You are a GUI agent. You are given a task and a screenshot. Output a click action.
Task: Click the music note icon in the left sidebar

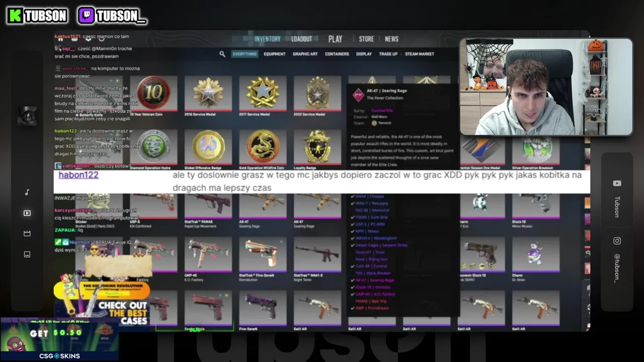pos(27,192)
